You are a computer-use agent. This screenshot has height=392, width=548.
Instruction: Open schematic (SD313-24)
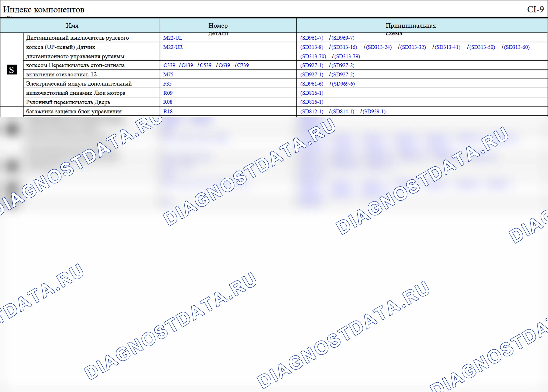pyautogui.click(x=379, y=47)
